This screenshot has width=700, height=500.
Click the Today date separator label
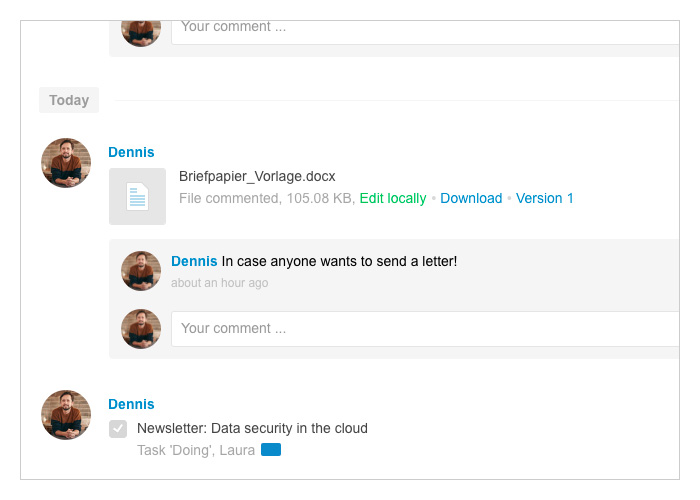click(x=69, y=100)
